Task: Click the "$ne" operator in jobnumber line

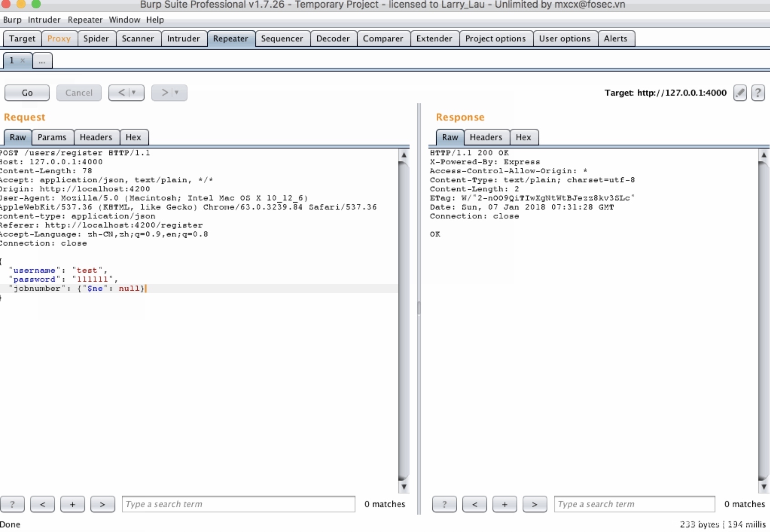Action: [x=95, y=288]
